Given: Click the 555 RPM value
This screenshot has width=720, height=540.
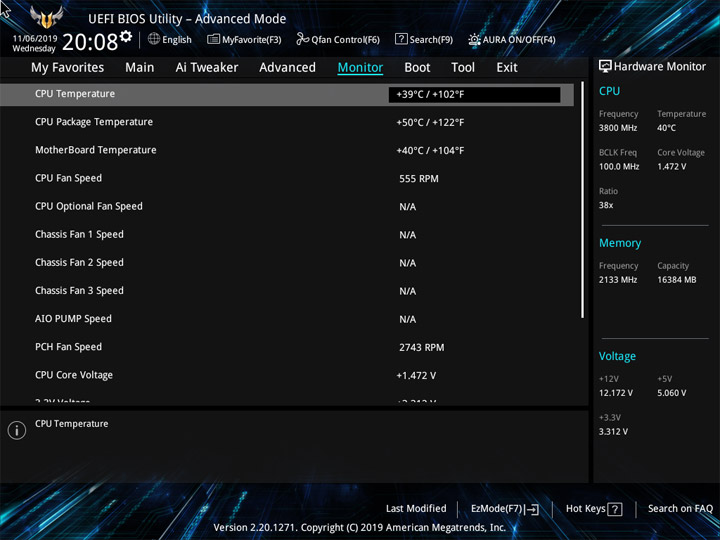Looking at the screenshot, I should (419, 179).
